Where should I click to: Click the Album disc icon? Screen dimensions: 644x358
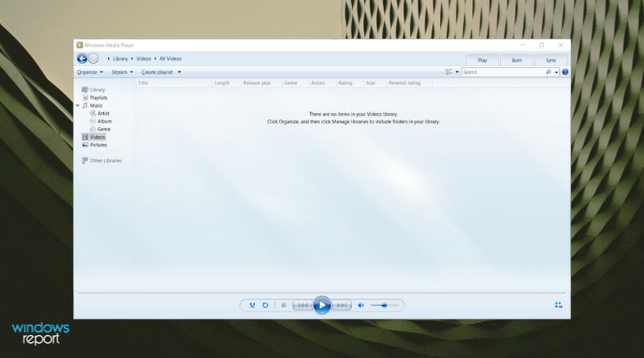coord(93,121)
